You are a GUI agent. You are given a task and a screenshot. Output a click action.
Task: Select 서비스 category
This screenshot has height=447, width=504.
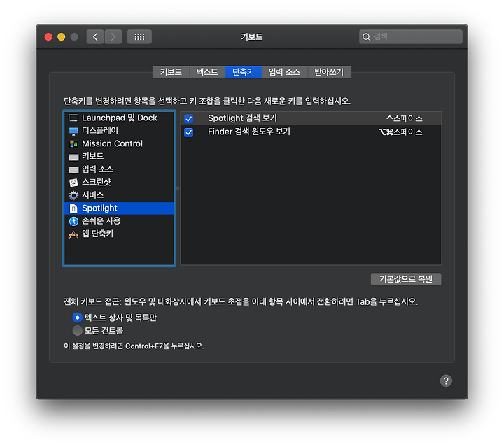click(119, 195)
